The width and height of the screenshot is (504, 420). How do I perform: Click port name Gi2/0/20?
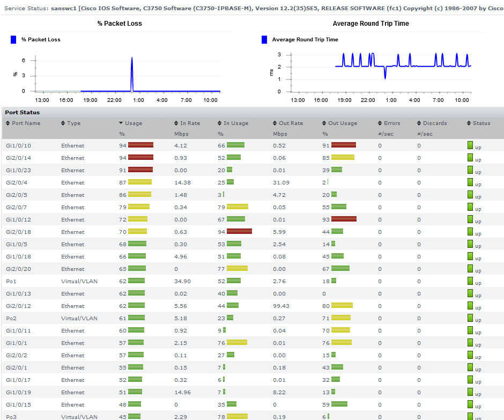point(18,269)
